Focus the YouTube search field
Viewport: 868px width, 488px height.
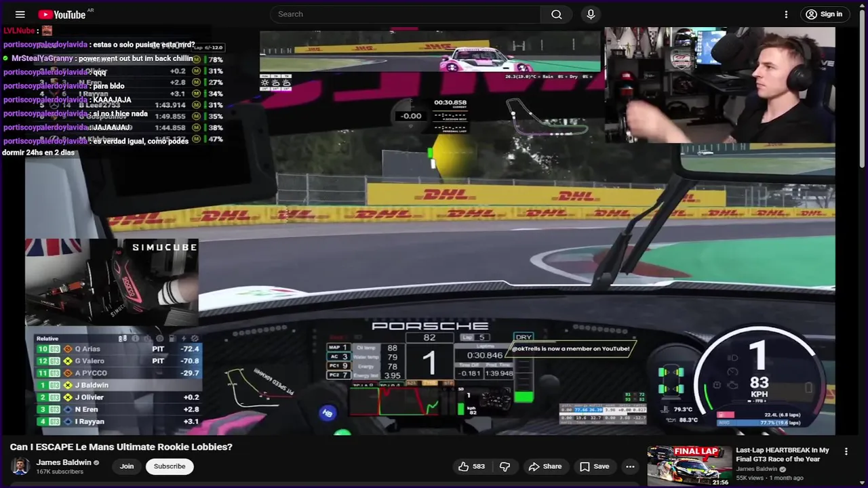[406, 14]
